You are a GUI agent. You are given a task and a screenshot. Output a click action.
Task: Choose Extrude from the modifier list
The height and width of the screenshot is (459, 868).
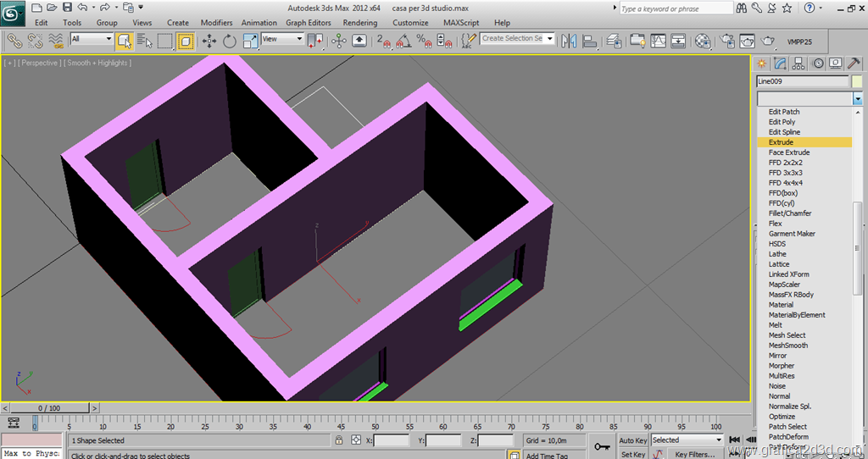(x=781, y=142)
